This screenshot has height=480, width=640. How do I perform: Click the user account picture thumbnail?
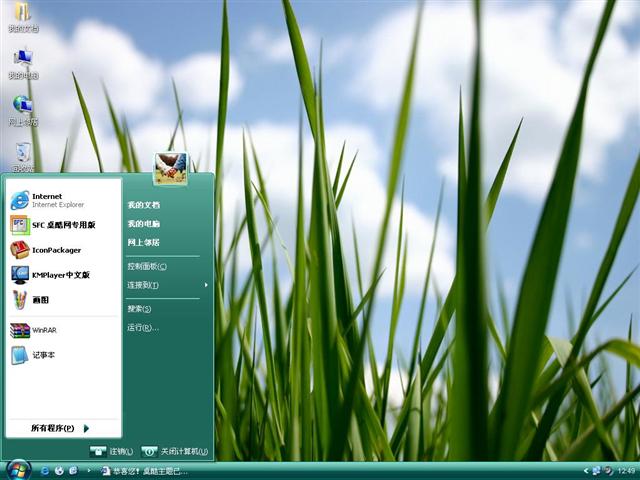(x=171, y=169)
